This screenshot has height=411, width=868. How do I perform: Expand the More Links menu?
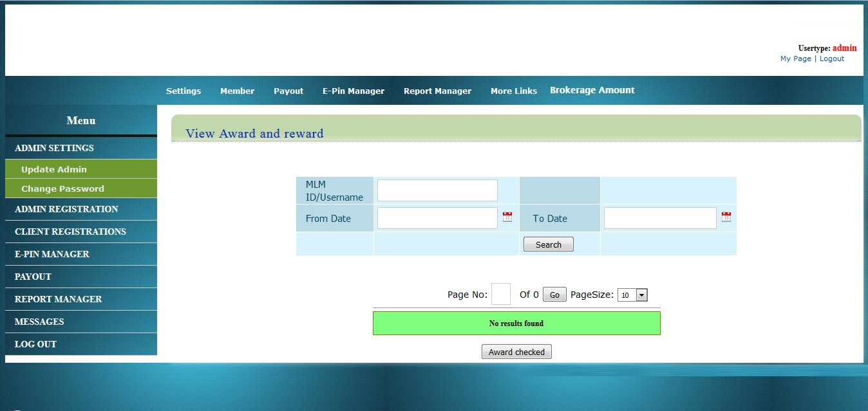click(514, 91)
